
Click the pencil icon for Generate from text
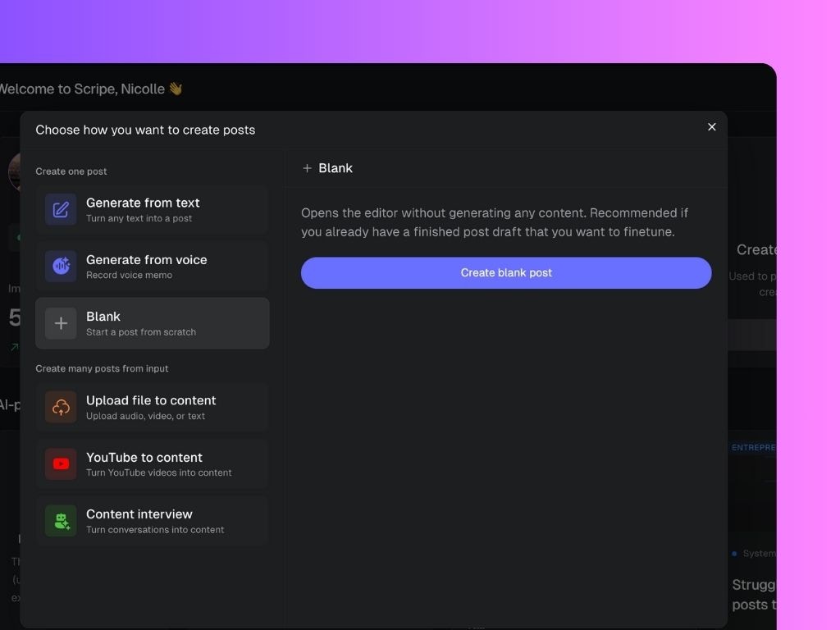pos(61,209)
